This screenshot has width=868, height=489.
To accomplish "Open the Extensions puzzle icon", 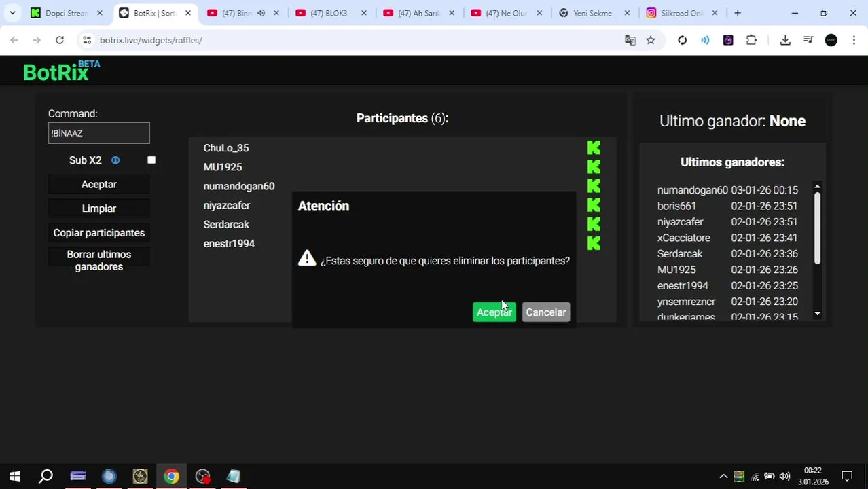I will click(751, 40).
